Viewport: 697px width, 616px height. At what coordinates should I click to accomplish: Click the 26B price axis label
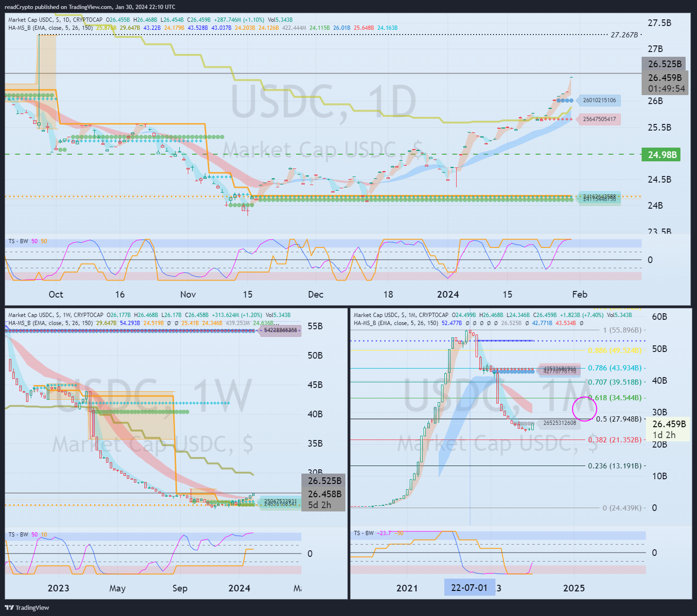click(x=655, y=101)
